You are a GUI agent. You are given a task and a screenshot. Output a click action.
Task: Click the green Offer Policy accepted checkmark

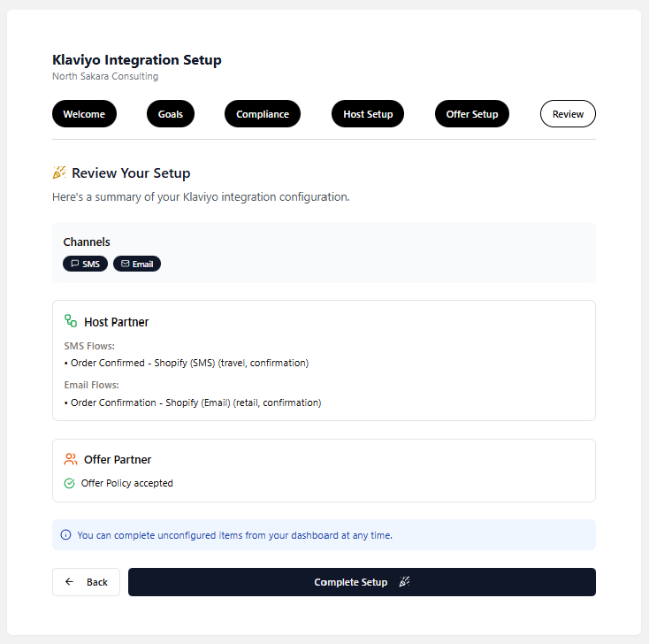(70, 484)
